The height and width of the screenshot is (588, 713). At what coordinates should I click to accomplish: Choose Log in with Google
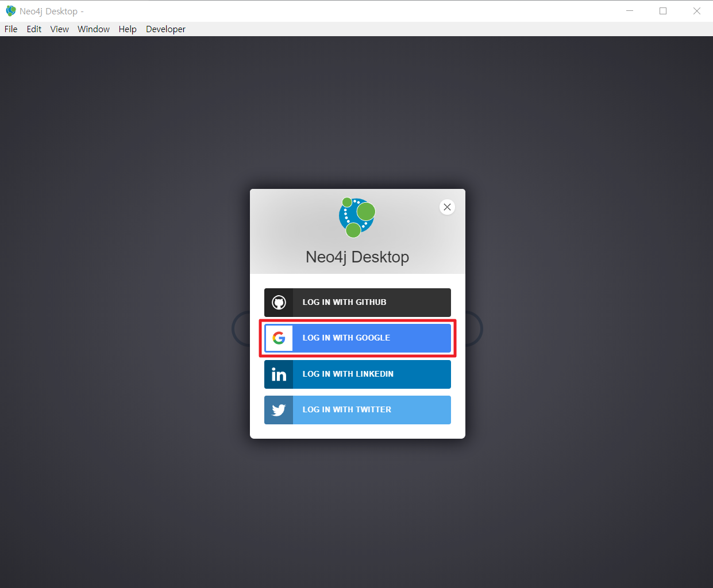(x=357, y=338)
